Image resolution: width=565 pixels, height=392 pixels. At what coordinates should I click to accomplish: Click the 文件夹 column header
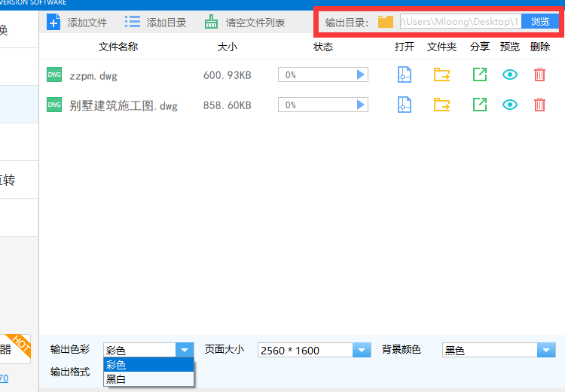point(441,47)
